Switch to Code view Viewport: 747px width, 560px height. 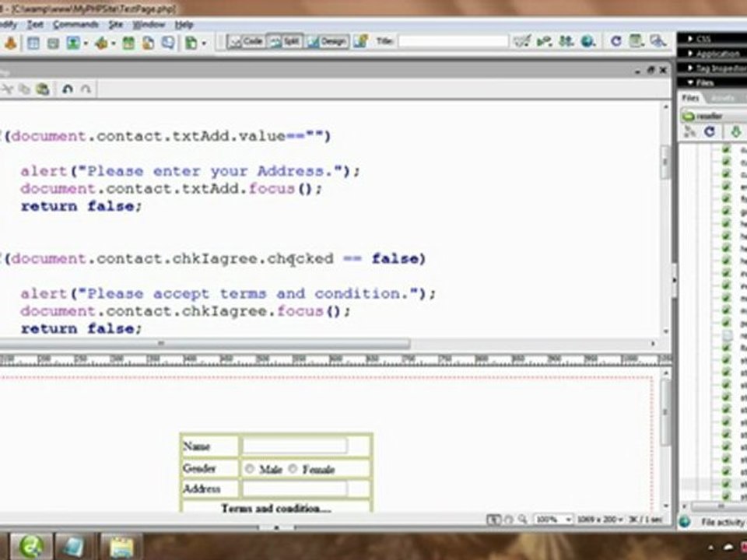tap(245, 42)
